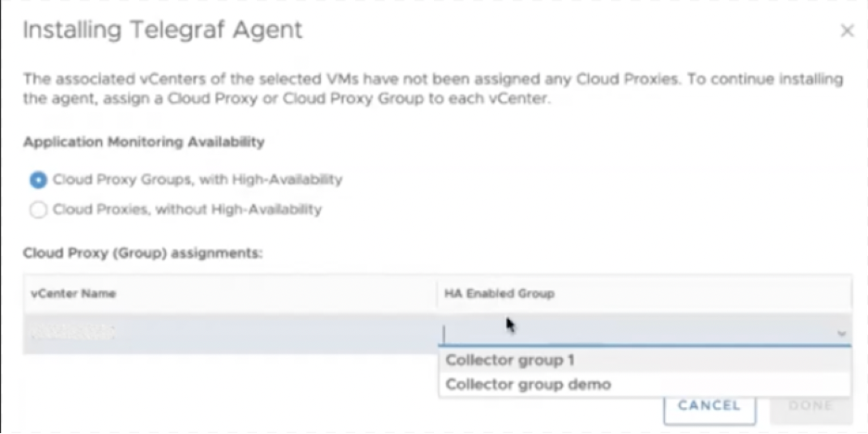Select Cloud Proxy Groups with High-Availability radio

[38, 180]
